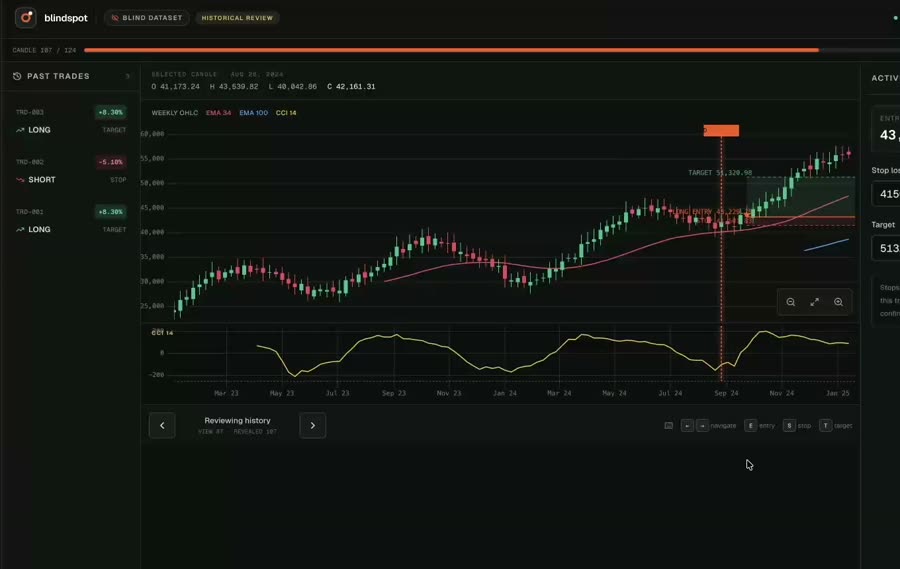
Task: Click the Past Trades history icon
Action: (x=17, y=76)
